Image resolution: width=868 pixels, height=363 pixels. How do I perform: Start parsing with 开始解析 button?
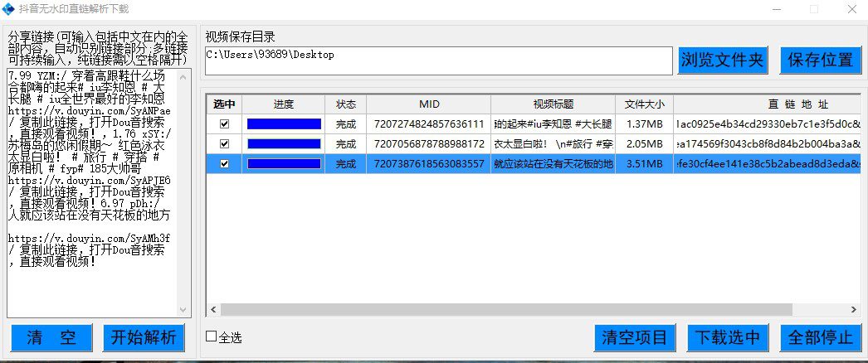[144, 337]
